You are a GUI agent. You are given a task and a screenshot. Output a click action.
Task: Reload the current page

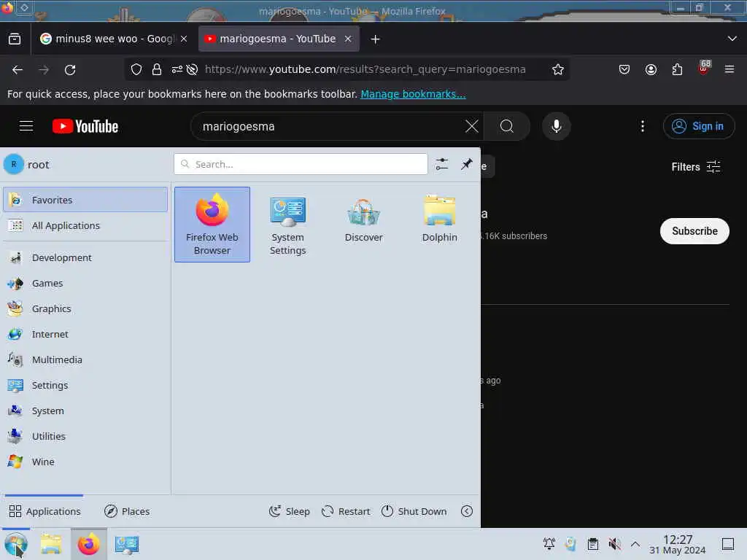pos(70,70)
